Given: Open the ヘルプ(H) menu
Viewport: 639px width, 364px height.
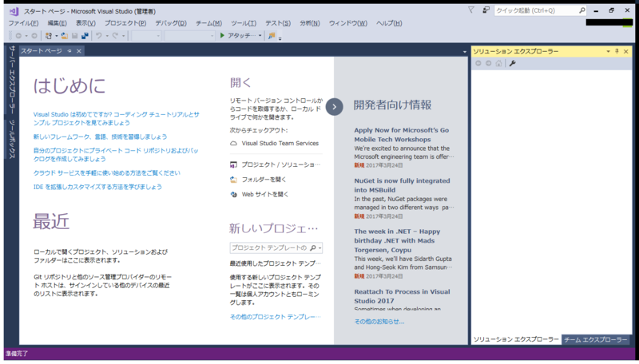Looking at the screenshot, I should [x=389, y=23].
